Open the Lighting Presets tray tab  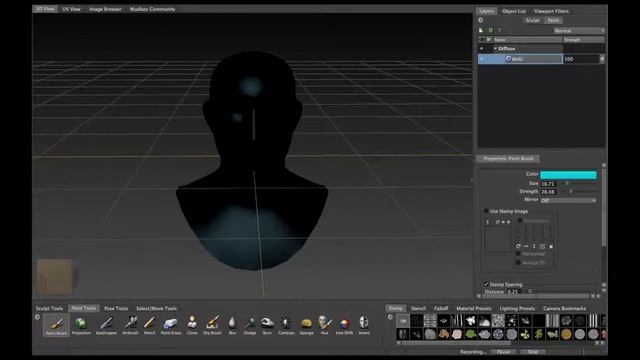coord(517,308)
